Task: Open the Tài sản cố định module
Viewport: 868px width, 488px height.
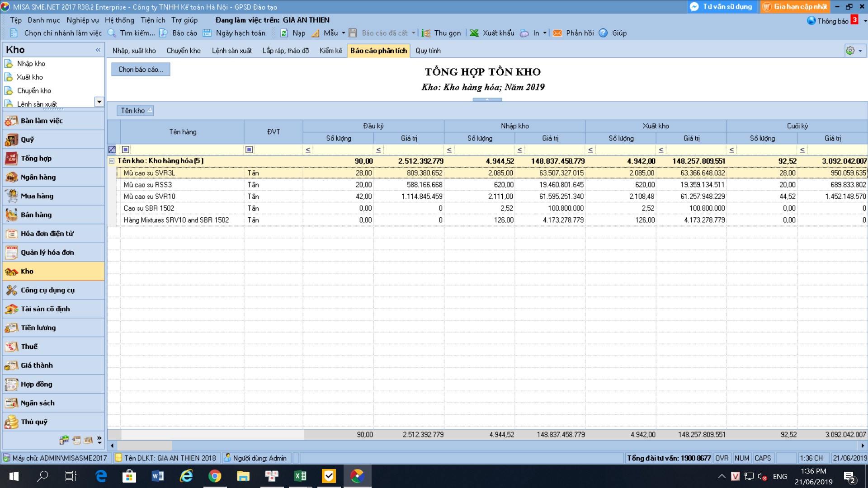Action: click(x=53, y=309)
